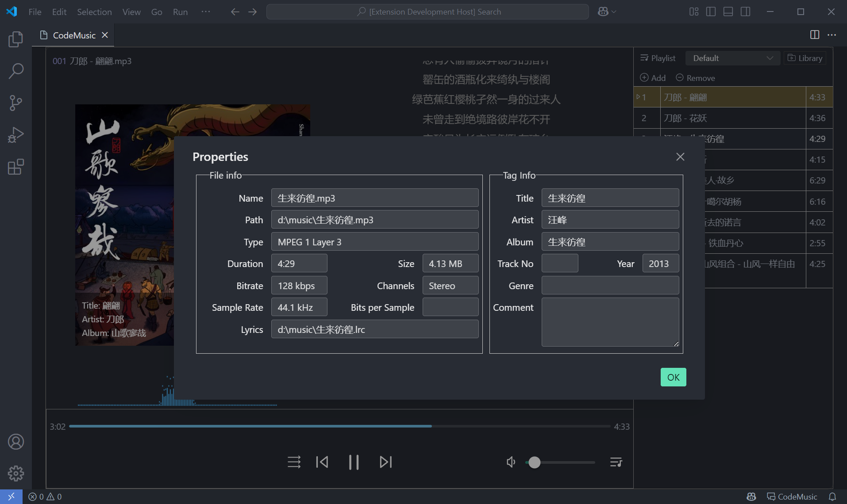The height and width of the screenshot is (504, 847).
Task: Go forward with the navigation arrow
Action: pyautogui.click(x=253, y=12)
